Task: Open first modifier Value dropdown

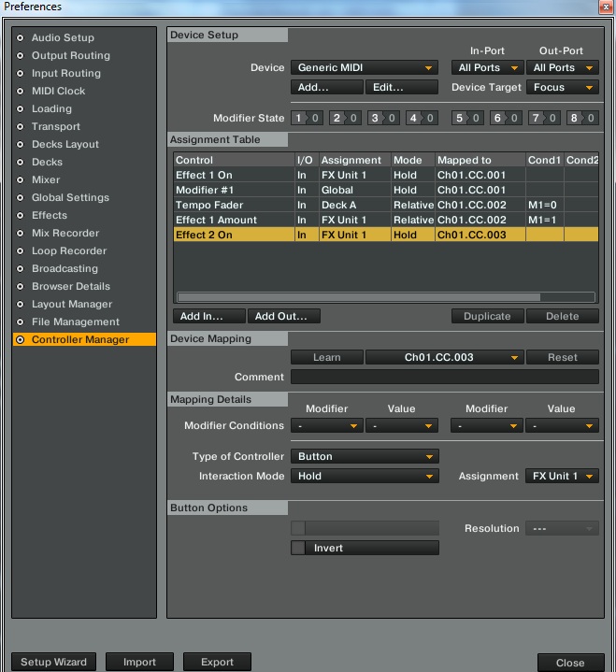Action: pyautogui.click(x=402, y=426)
